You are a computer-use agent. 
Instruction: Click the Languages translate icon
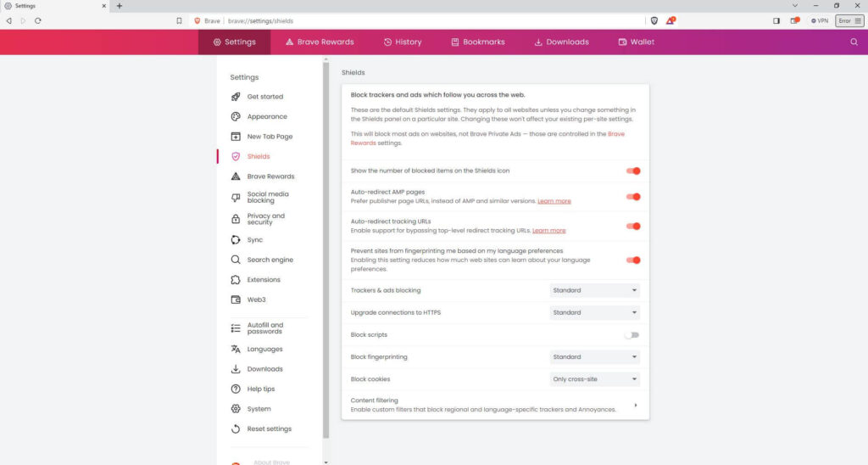(236, 349)
